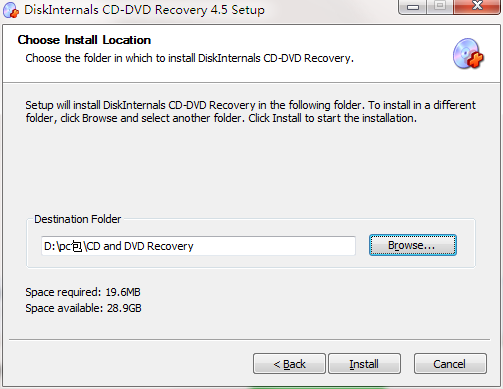
Task: Click the greyed-out maximize button
Action: [x=440, y=7]
